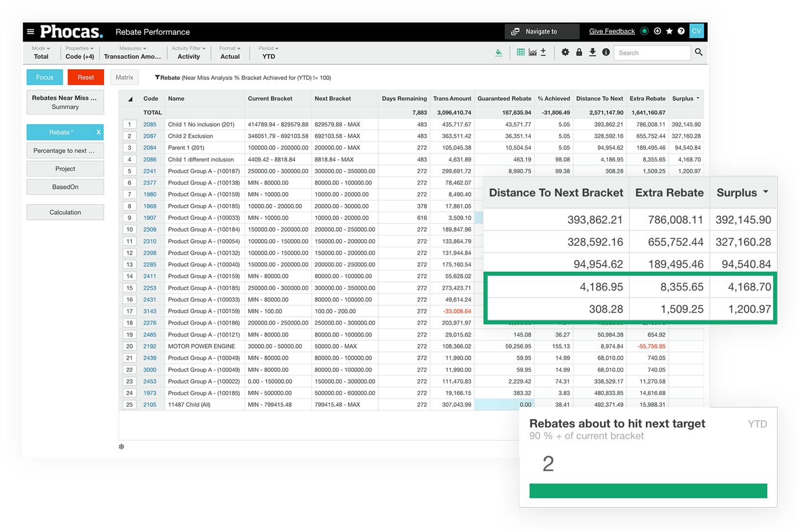The height and width of the screenshot is (532, 797).
Task: Download the data via the download icon
Action: click(x=592, y=51)
